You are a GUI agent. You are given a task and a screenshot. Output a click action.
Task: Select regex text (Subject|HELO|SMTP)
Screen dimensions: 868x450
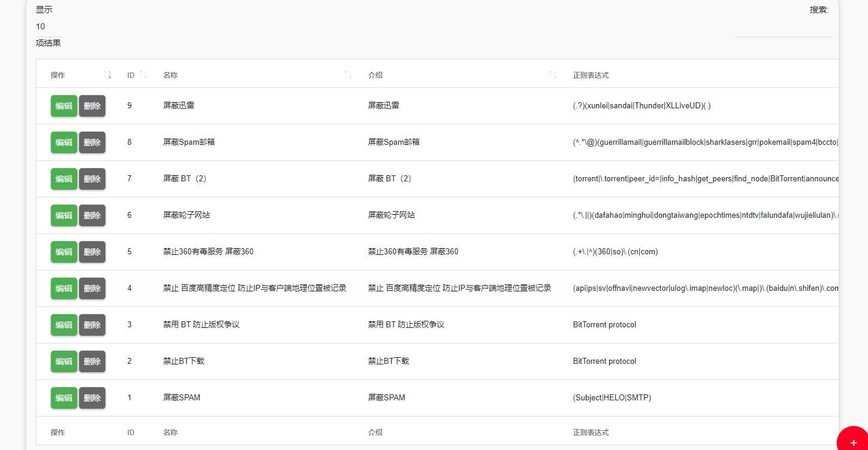612,397
